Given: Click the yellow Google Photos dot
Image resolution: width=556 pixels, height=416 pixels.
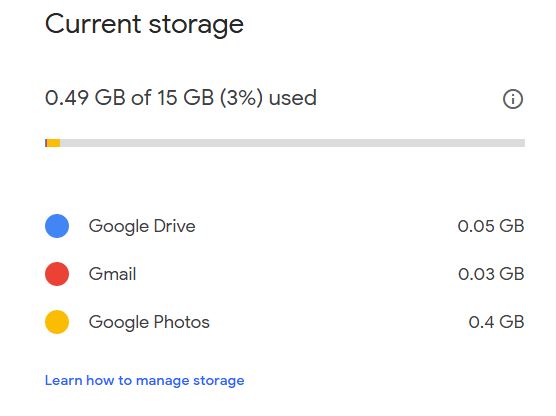Looking at the screenshot, I should click(x=57, y=322).
